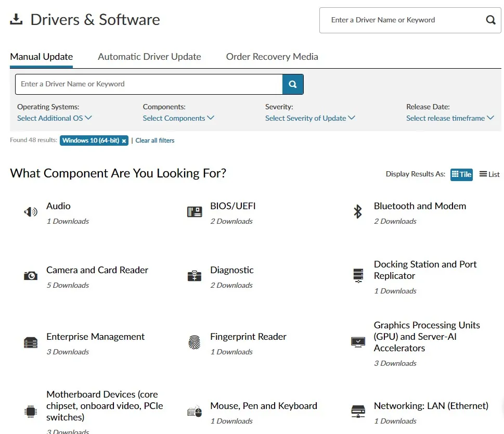Open Motherboard Devices category
Screen dimensions: 504x434
[105, 406]
